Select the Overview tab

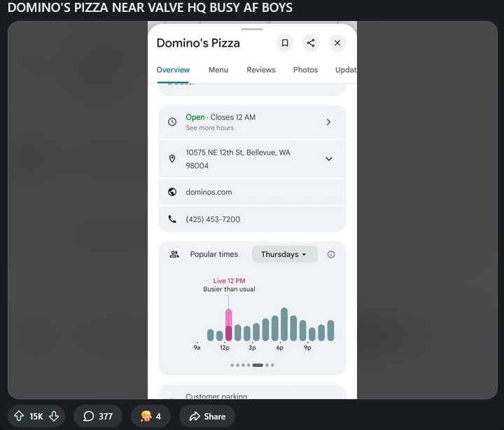pos(173,70)
